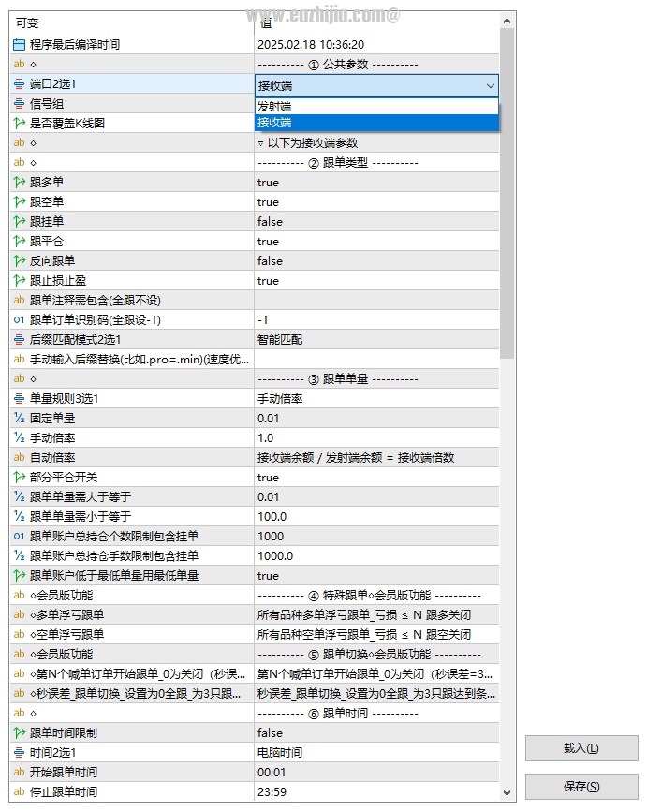Toggle the false value of 反向跟单

coord(271,261)
